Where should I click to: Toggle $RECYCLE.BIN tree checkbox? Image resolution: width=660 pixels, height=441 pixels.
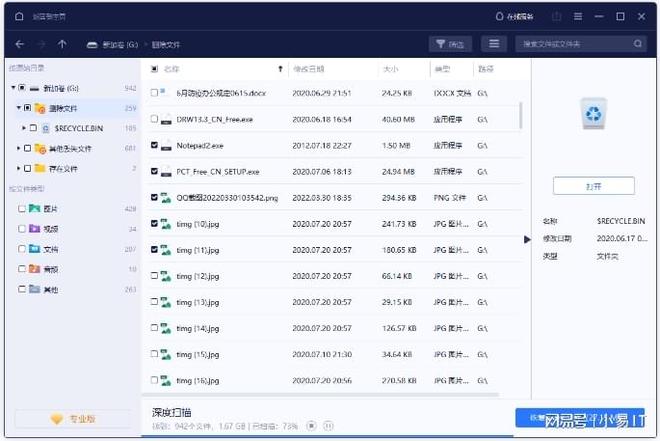click(33, 128)
